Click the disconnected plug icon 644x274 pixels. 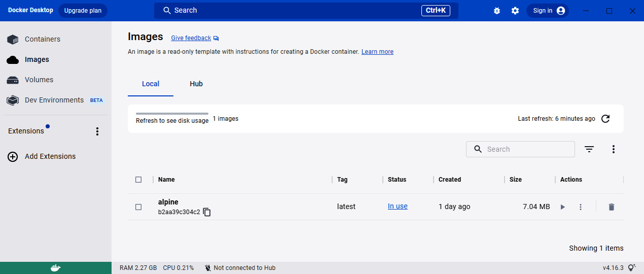pos(207,268)
